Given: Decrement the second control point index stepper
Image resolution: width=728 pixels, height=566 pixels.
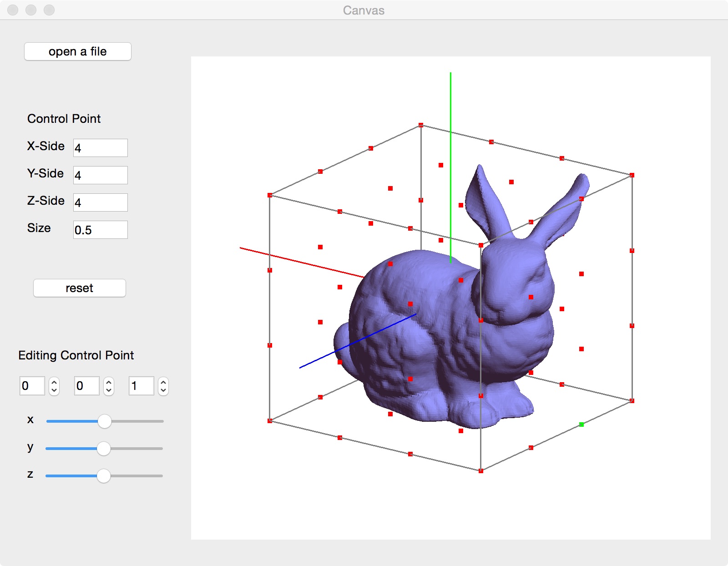Looking at the screenshot, I should (x=109, y=390).
